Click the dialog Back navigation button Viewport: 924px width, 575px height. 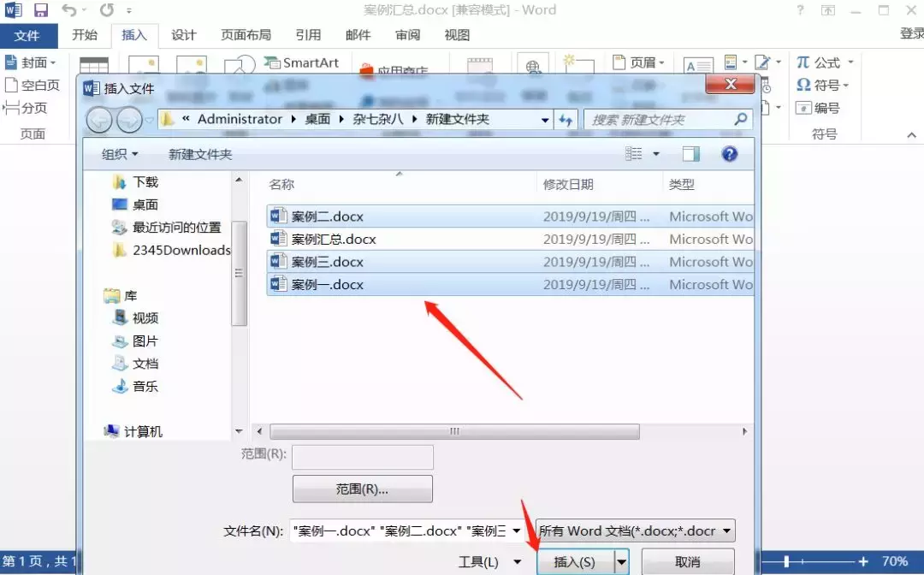click(99, 120)
